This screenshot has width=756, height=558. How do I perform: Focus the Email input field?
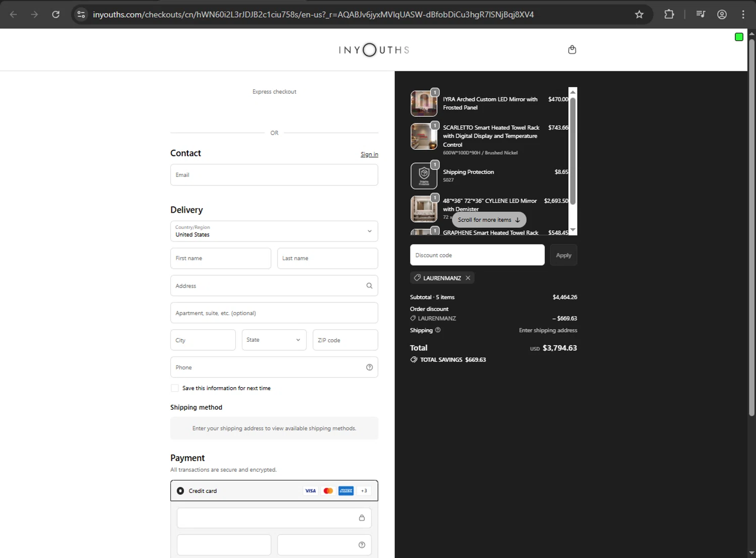point(274,175)
